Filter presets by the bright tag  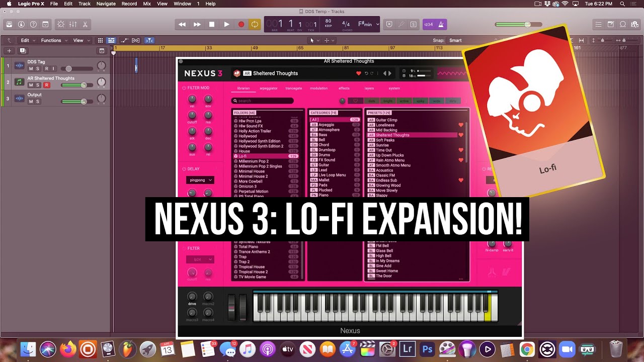pyautogui.click(x=388, y=101)
